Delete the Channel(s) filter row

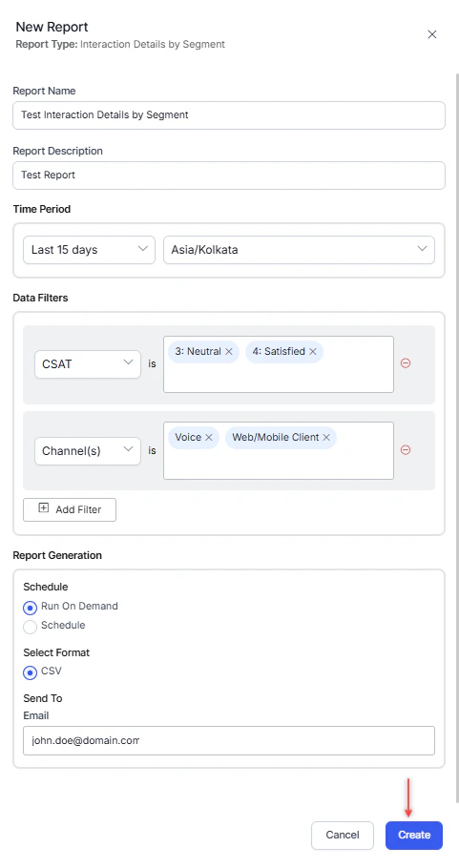406,450
